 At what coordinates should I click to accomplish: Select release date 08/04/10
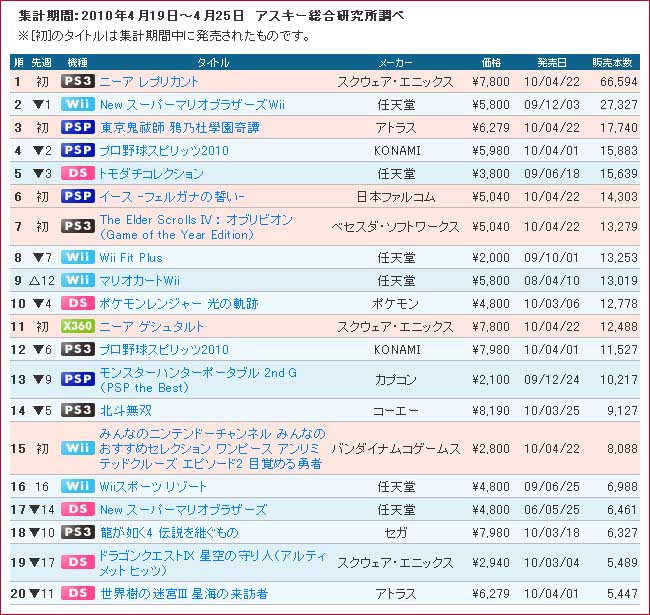(552, 281)
